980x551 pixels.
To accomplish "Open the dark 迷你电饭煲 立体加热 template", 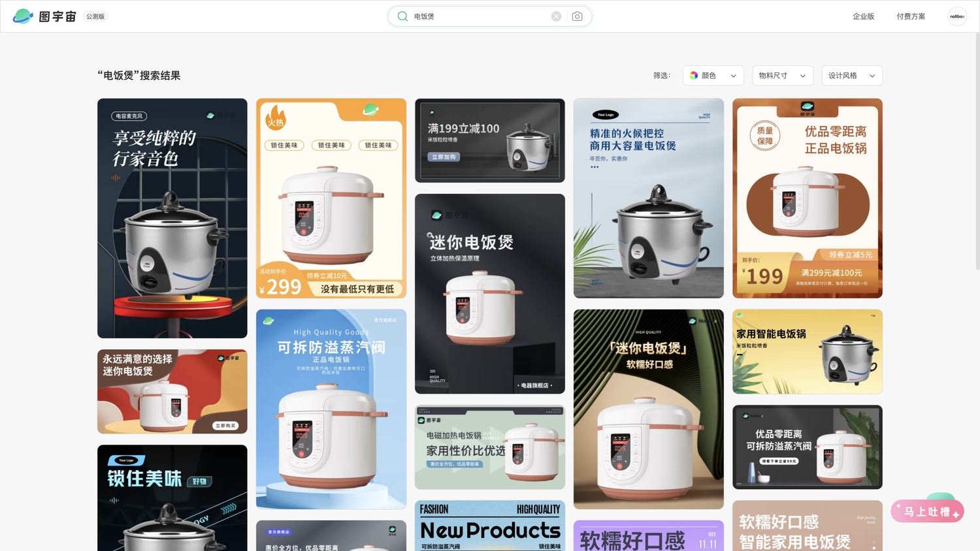I will coord(490,294).
